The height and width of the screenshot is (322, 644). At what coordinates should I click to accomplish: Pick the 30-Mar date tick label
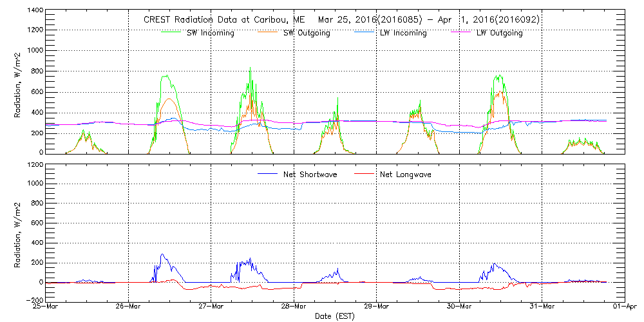click(459, 307)
